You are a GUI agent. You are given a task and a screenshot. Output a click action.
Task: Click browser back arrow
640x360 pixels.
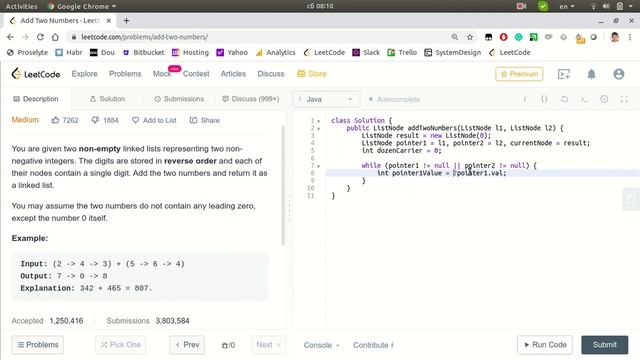[x=10, y=37]
